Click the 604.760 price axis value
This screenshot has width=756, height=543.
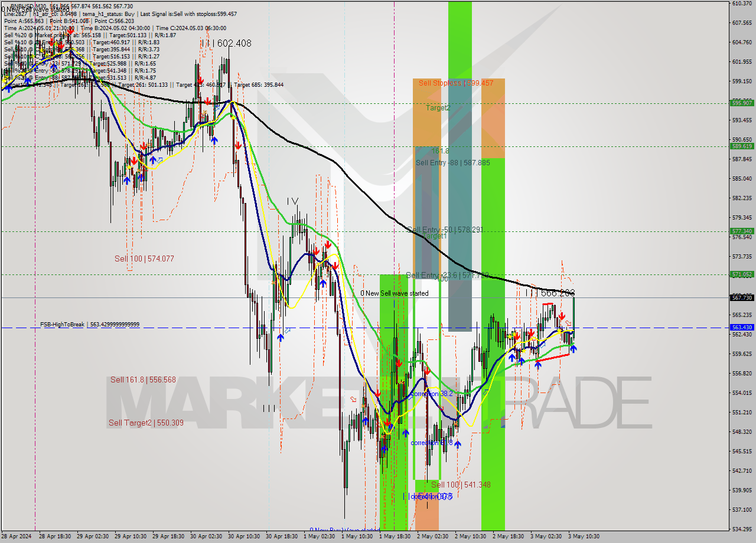[742, 42]
